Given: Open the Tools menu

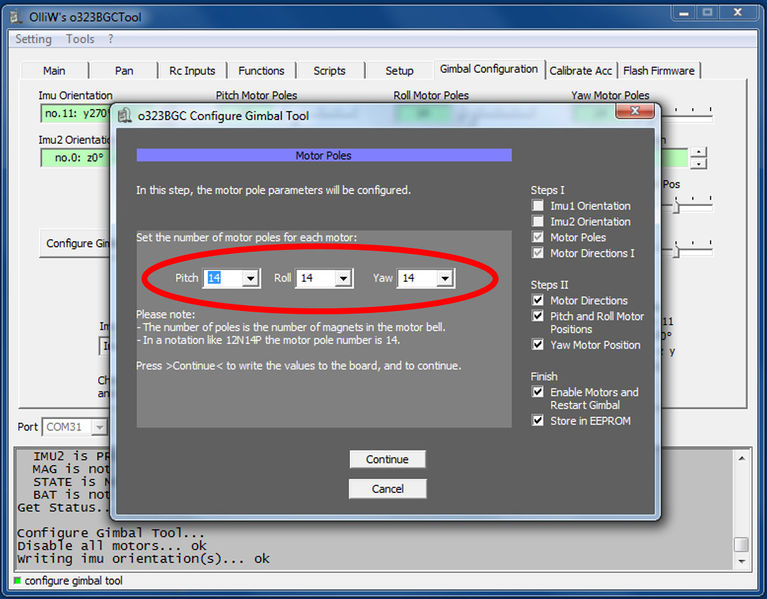Looking at the screenshot, I should tap(80, 39).
